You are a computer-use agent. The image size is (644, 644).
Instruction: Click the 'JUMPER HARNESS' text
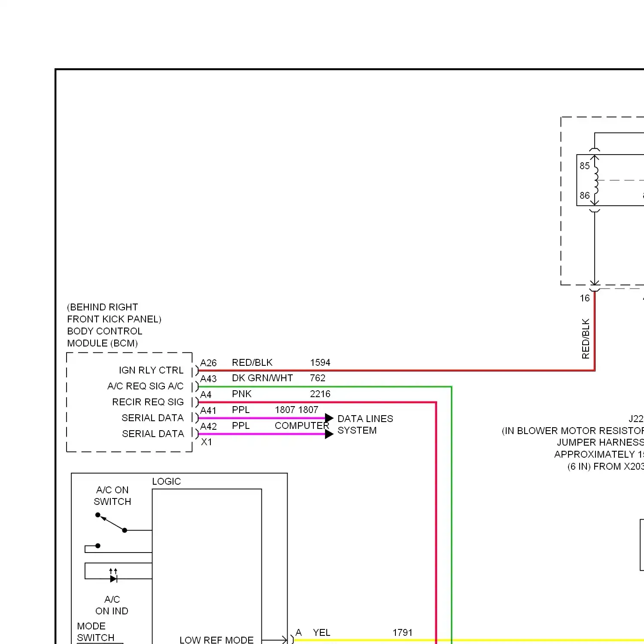[600, 442]
